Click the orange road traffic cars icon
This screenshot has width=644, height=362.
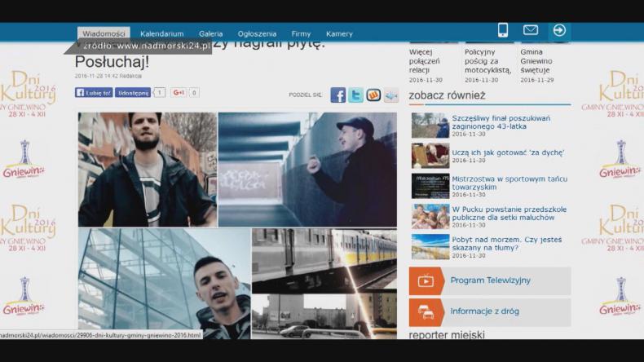426,312
